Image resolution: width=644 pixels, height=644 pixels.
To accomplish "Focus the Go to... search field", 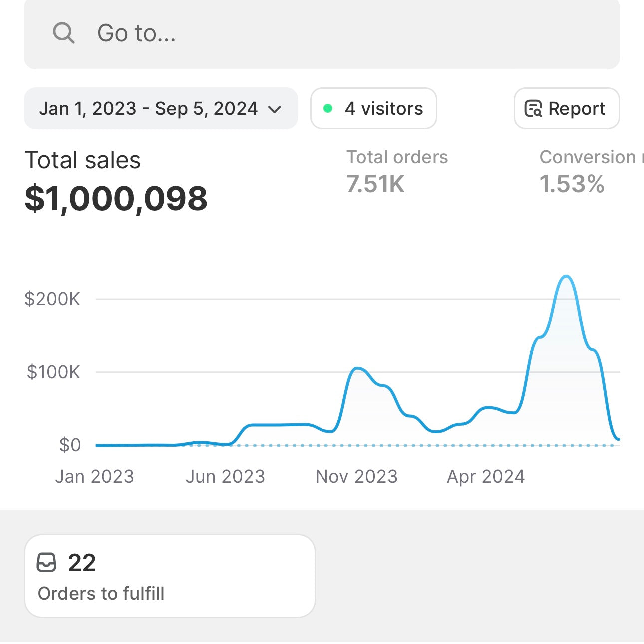I will tap(322, 33).
